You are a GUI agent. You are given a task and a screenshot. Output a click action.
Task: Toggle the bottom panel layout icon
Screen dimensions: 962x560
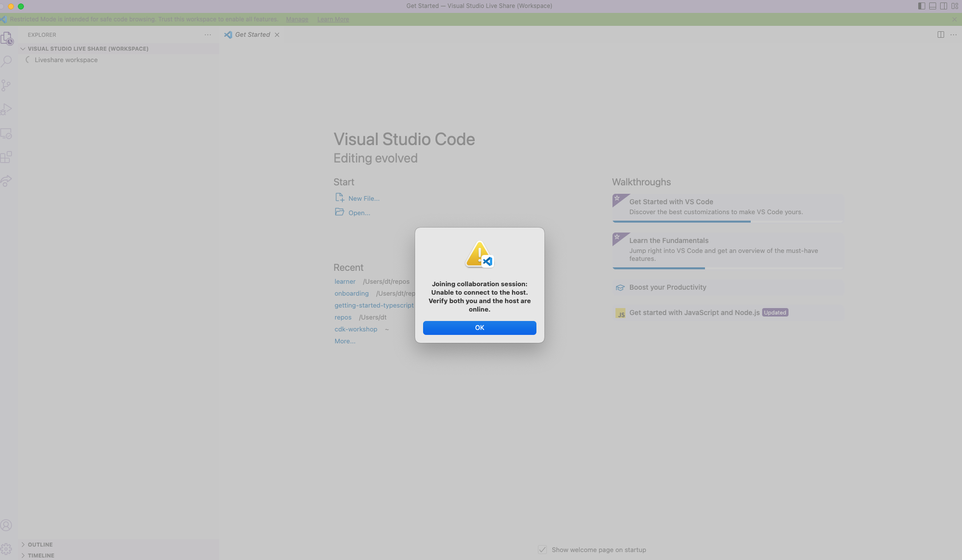[x=933, y=6]
